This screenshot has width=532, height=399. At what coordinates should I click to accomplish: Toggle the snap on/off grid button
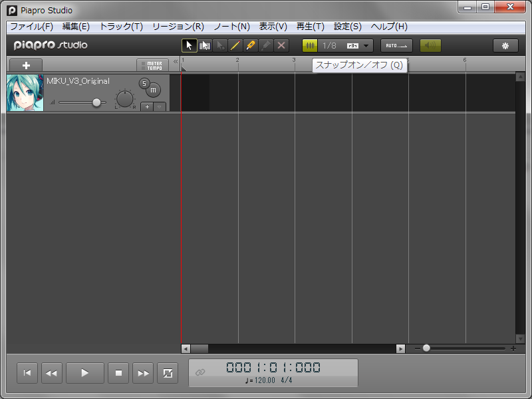click(310, 45)
